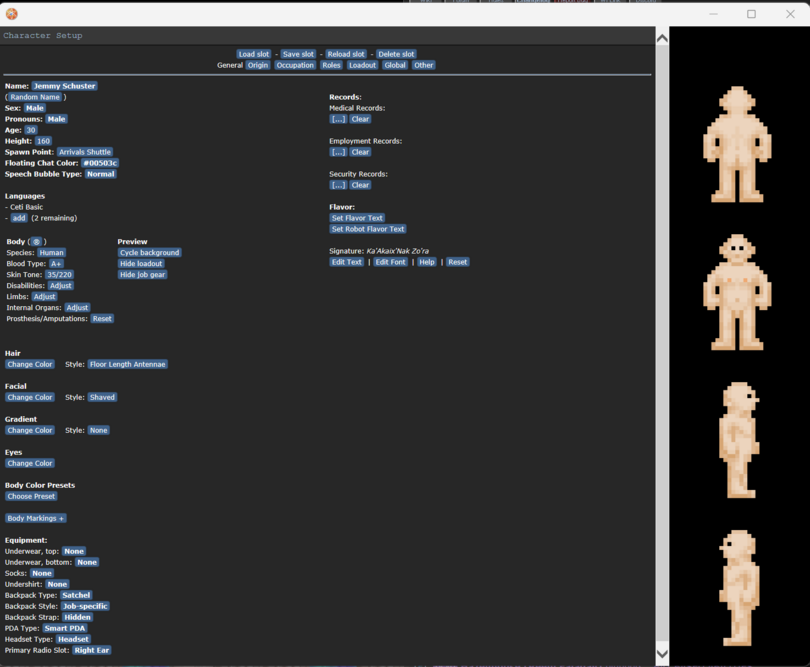Click Change Color under Eyes
This screenshot has width=810, height=667.
point(30,463)
